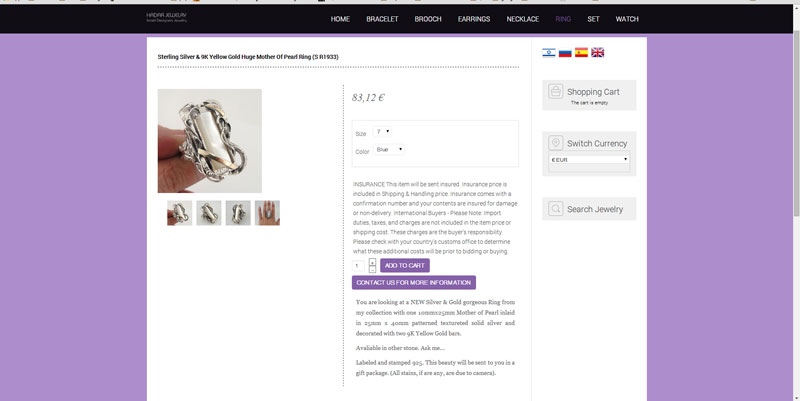Click the Add to Cart button

pos(404,266)
